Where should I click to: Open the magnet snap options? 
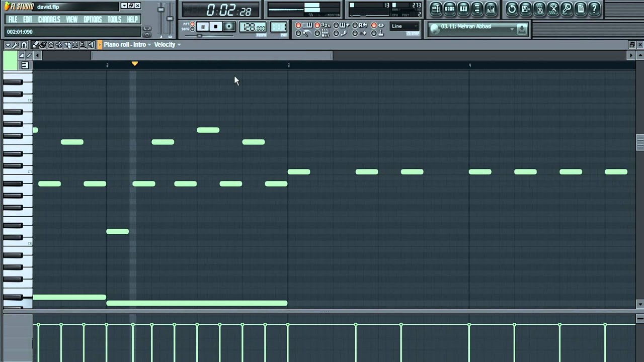coord(24,45)
